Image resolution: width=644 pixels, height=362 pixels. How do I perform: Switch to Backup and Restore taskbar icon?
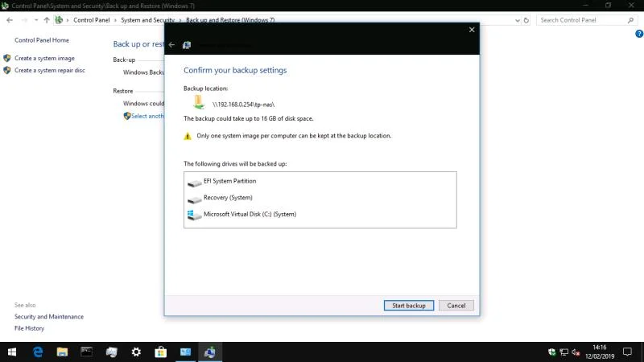[210, 352]
